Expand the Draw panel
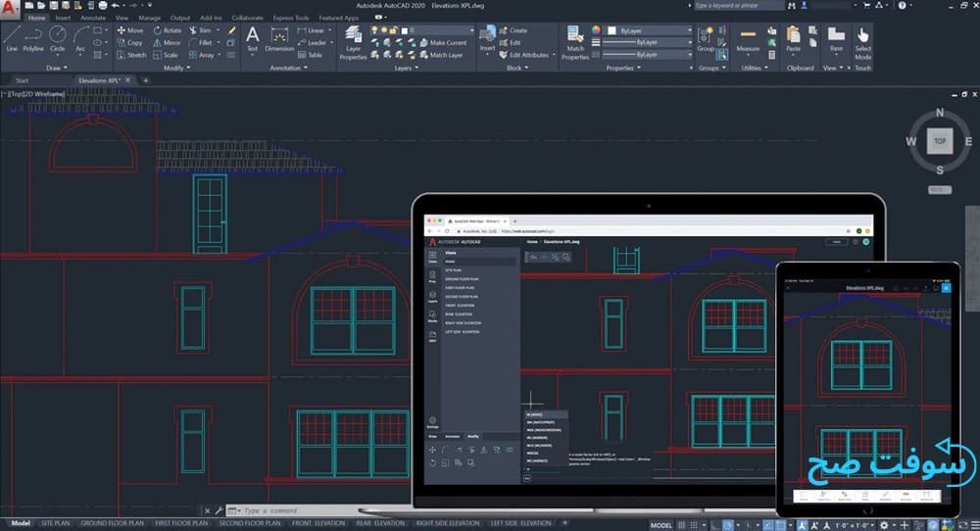Screen dimensions: 980x531 [x=56, y=69]
